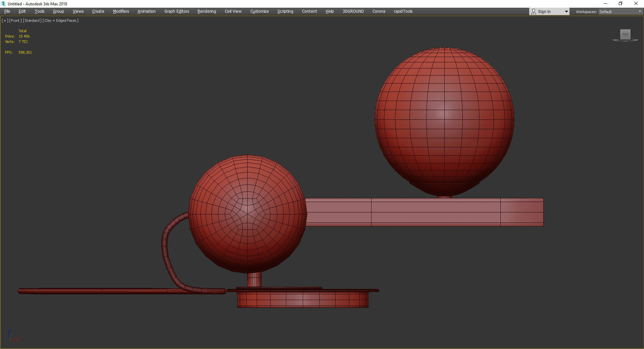
Task: Click the ViewCube Front face
Action: (625, 34)
